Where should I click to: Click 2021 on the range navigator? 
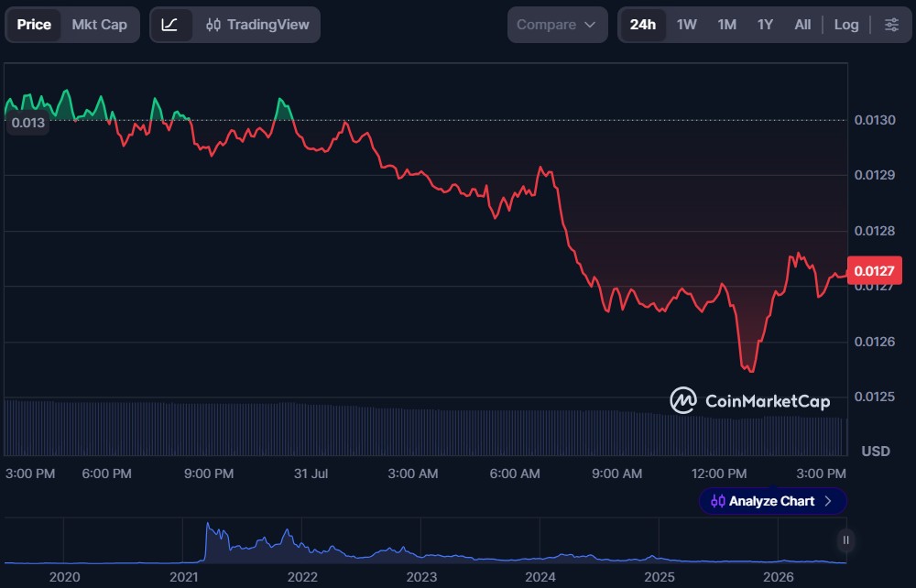183,577
